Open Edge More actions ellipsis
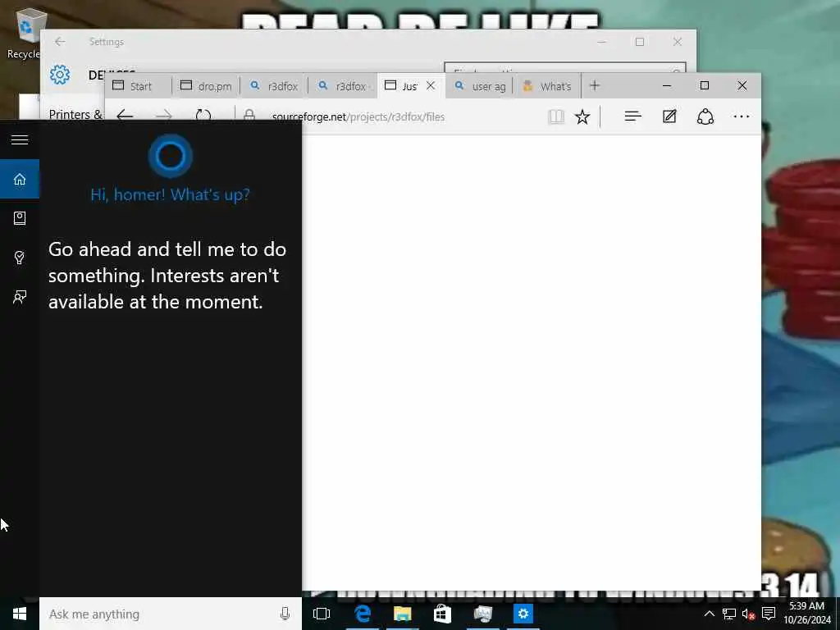This screenshot has width=840, height=630. [x=742, y=116]
